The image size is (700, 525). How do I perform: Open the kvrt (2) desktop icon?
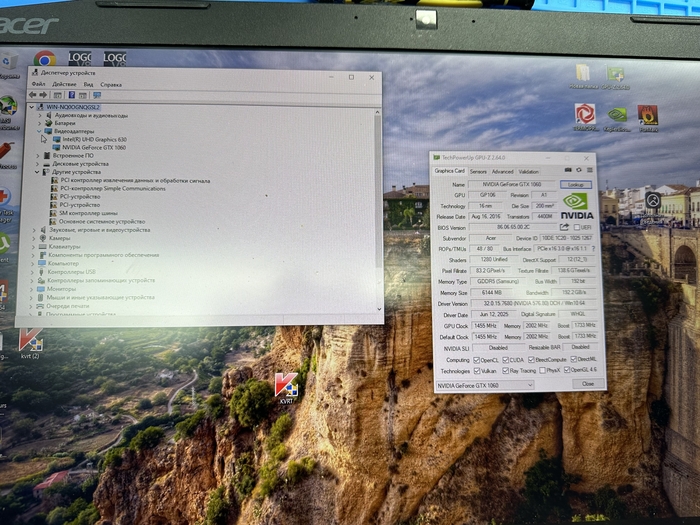click(x=30, y=343)
